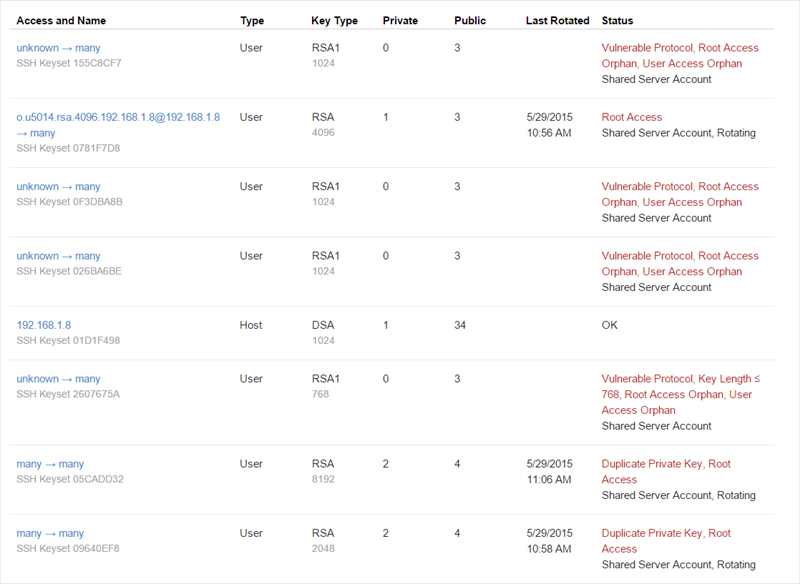Open the o.u5014.rsa.4096 access link
This screenshot has width=800, height=584.
[x=118, y=117]
